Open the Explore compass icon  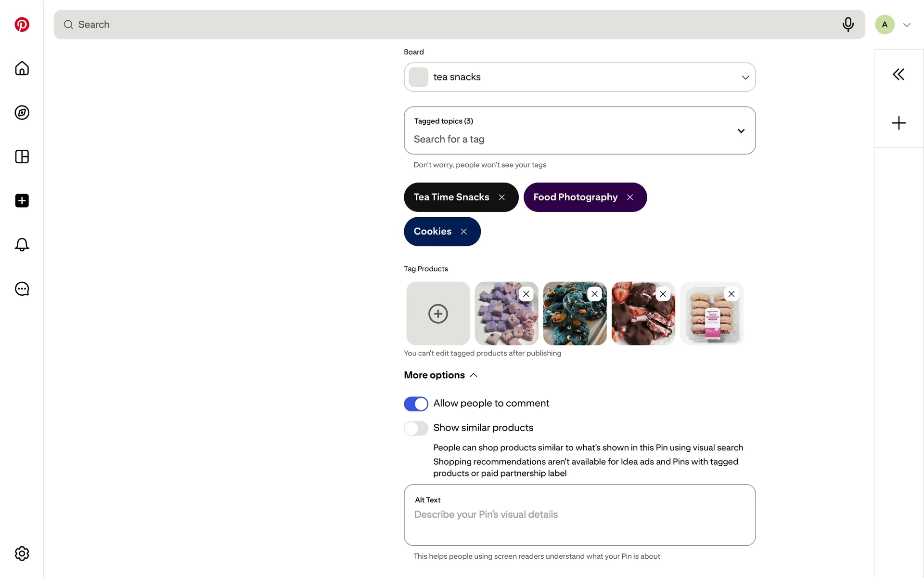(22, 113)
